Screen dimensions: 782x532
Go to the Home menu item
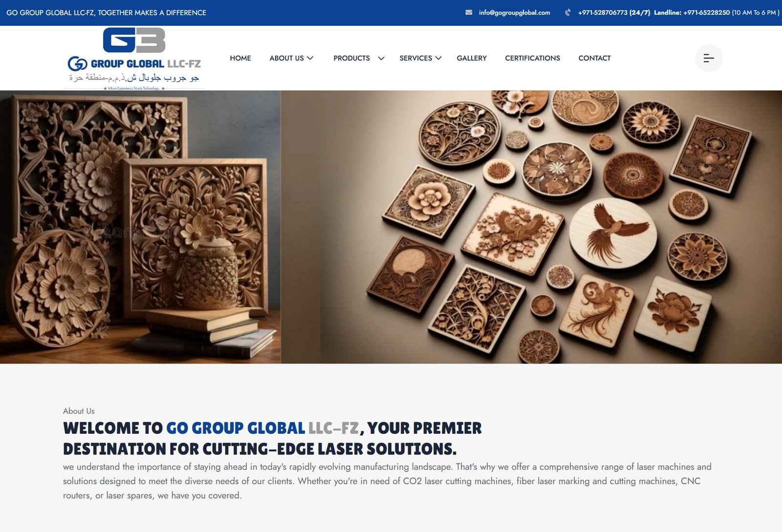click(x=240, y=58)
